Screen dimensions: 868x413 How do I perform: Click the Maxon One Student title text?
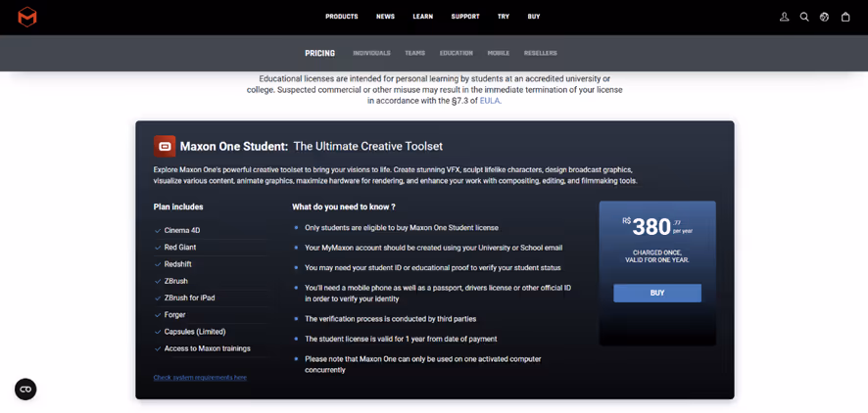click(x=233, y=147)
